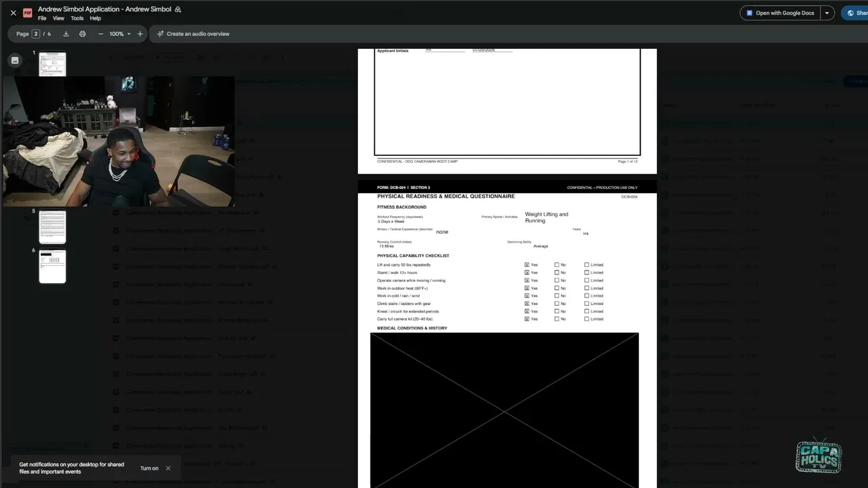The height and width of the screenshot is (488, 868).
Task: Click the FORM: DCB-004 | SECTION 3 label
Action: (403, 188)
